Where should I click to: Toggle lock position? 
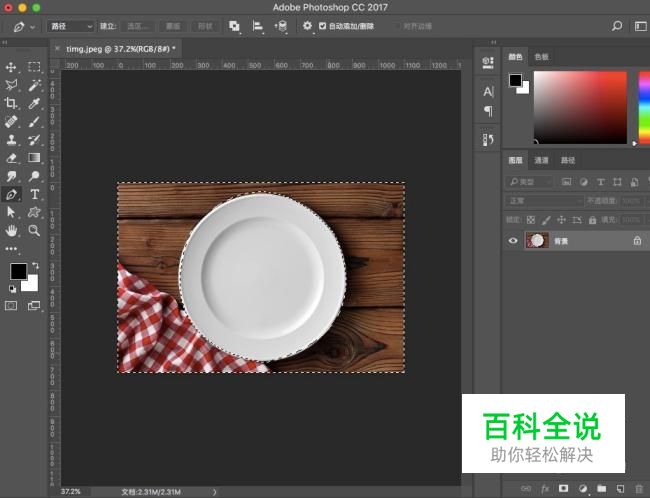(x=561, y=220)
